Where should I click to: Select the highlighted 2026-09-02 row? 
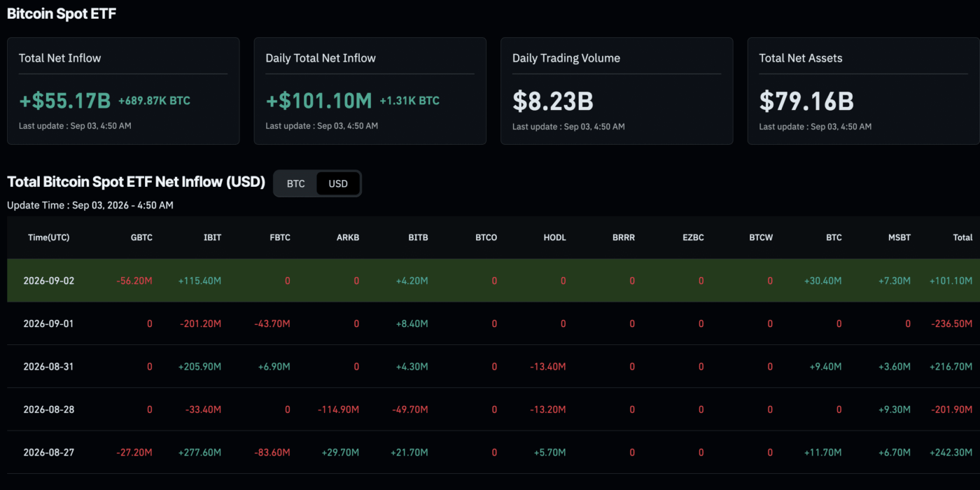[493, 281]
